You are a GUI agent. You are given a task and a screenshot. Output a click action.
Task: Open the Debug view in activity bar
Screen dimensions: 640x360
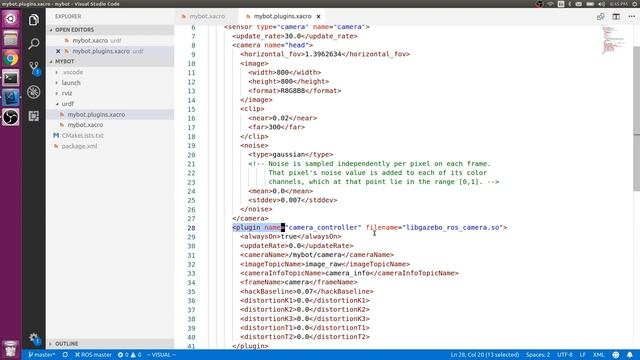coord(34,92)
